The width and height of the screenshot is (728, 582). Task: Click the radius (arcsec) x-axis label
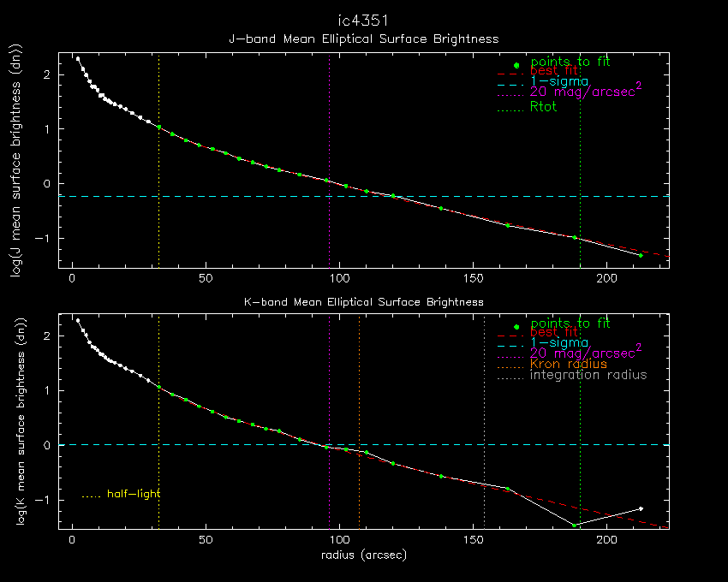363,555
